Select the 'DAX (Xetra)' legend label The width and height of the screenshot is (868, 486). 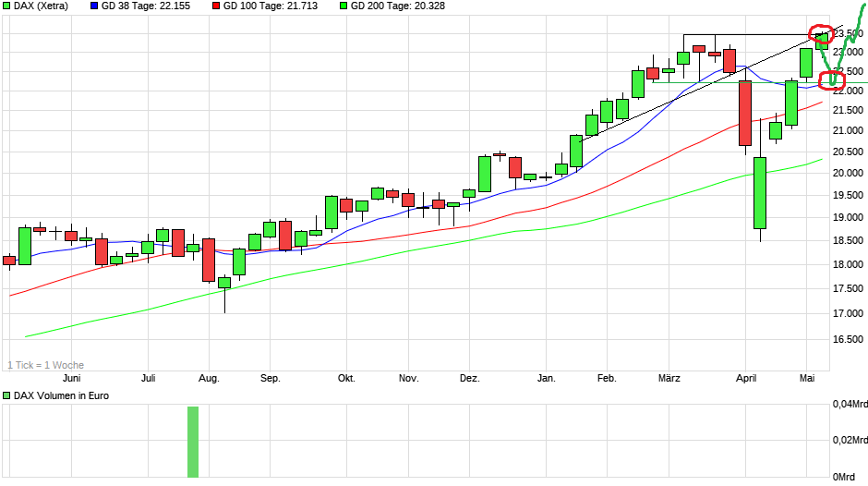tap(41, 6)
